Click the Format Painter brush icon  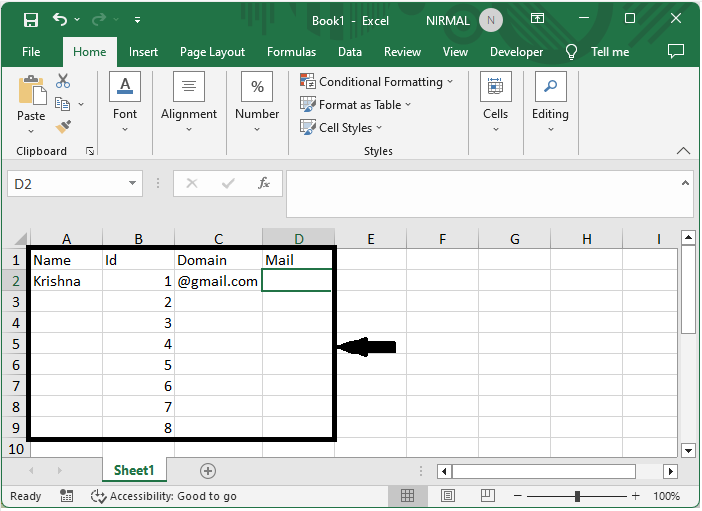[63, 127]
